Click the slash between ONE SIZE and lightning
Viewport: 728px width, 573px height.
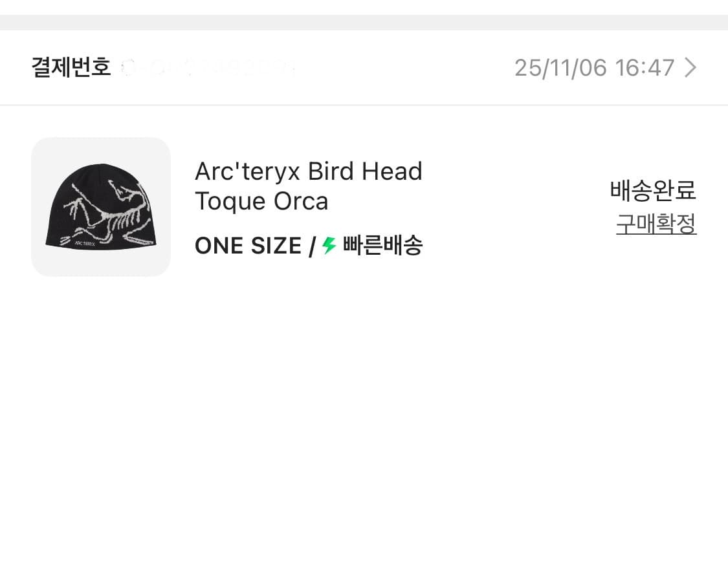pyautogui.click(x=312, y=246)
